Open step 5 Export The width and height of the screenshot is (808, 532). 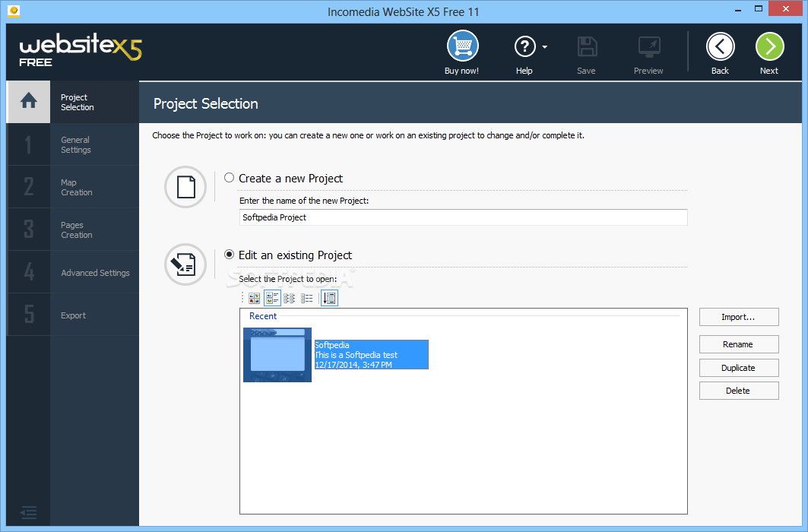[x=73, y=315]
